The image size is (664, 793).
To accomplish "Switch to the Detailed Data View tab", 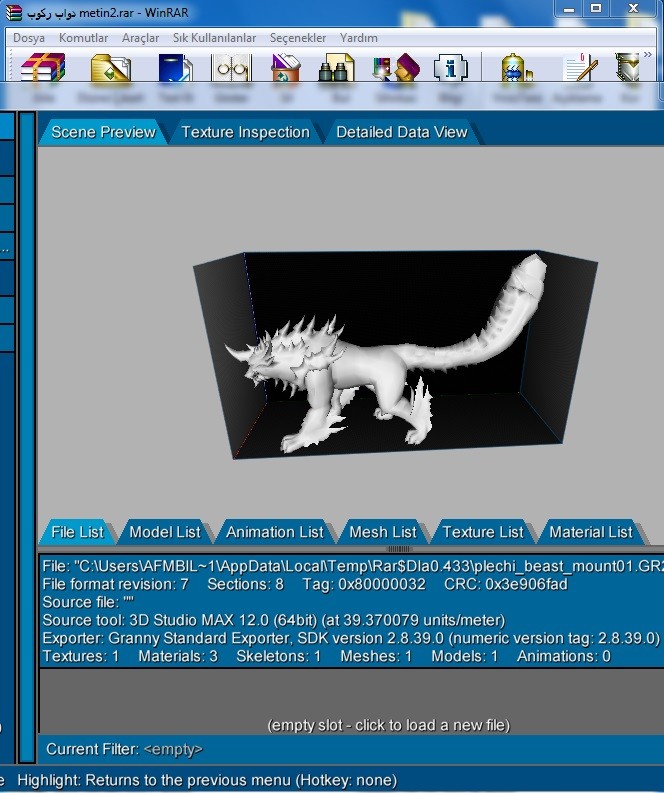I will (x=402, y=133).
